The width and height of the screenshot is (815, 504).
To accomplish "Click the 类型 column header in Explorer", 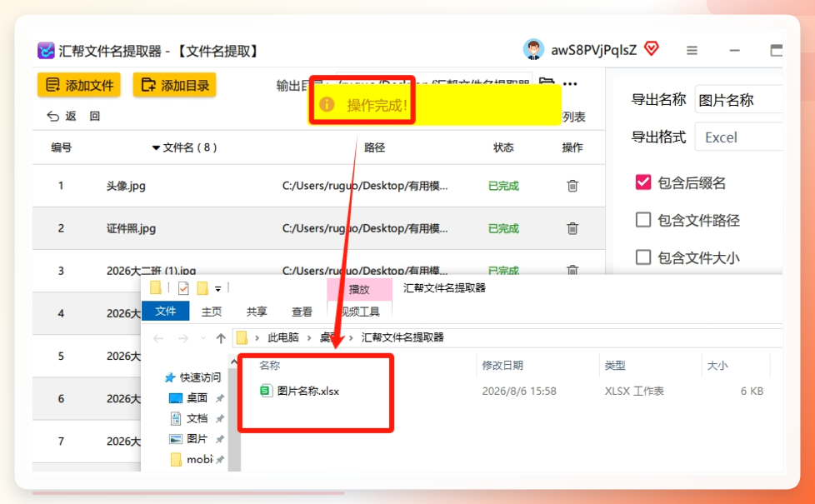I will tap(615, 365).
